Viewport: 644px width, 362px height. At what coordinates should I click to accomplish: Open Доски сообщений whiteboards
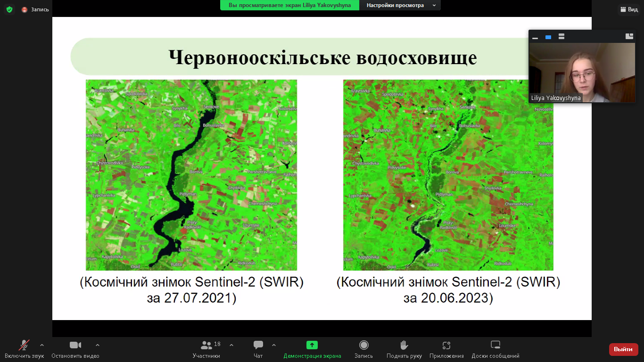[495, 346]
